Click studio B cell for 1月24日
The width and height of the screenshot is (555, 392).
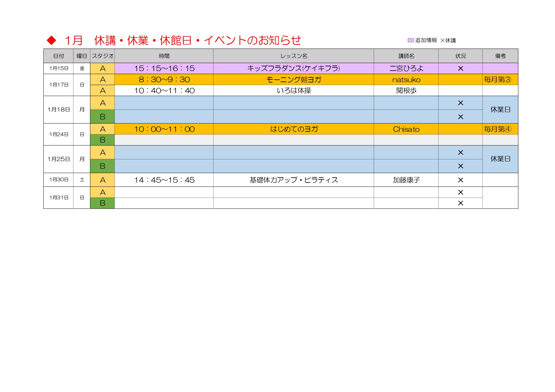[103, 140]
